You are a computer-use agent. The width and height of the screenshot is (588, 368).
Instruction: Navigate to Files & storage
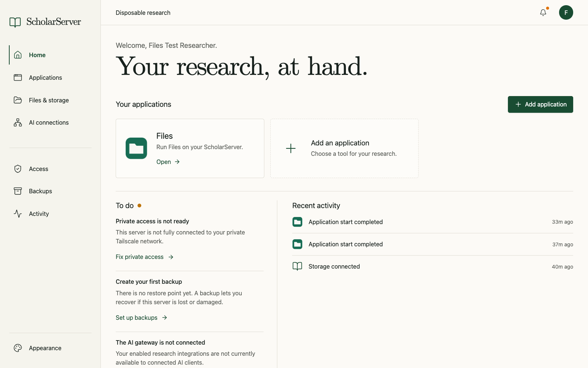[49, 100]
